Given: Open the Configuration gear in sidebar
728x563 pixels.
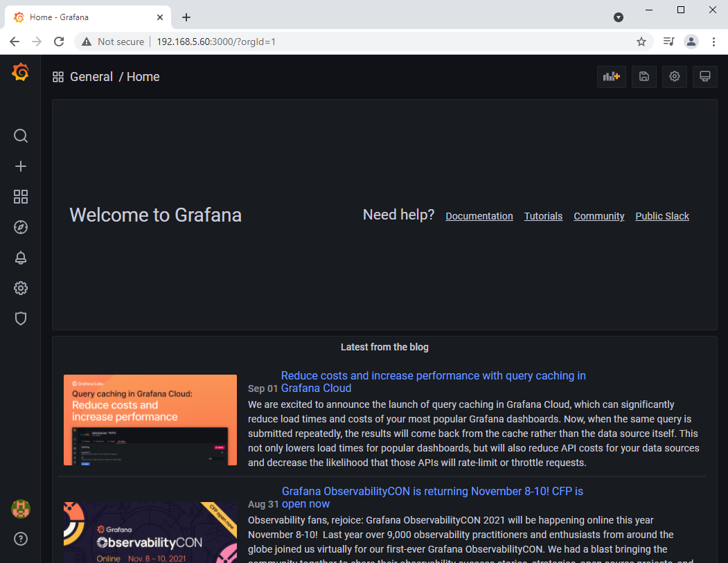Looking at the screenshot, I should point(20,288).
